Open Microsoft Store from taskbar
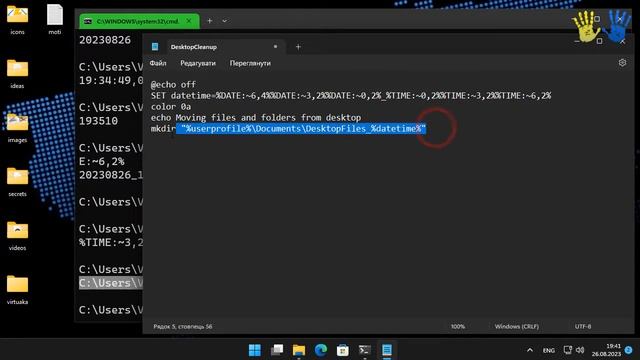 [x=343, y=350]
